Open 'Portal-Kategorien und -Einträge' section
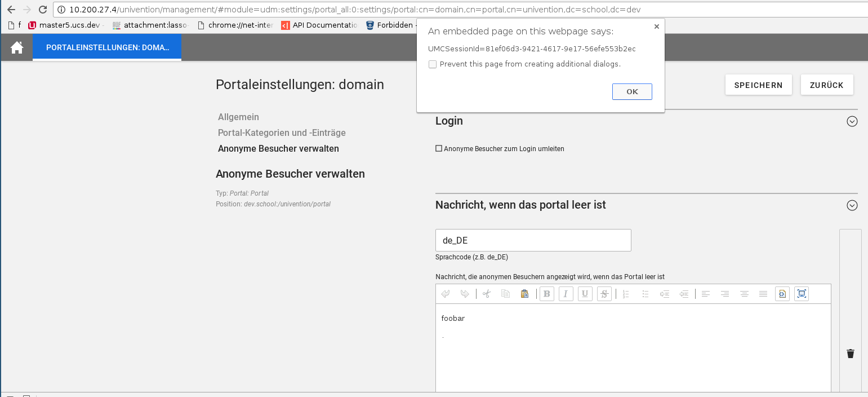Viewport: 868px width, 397px height. (282, 133)
